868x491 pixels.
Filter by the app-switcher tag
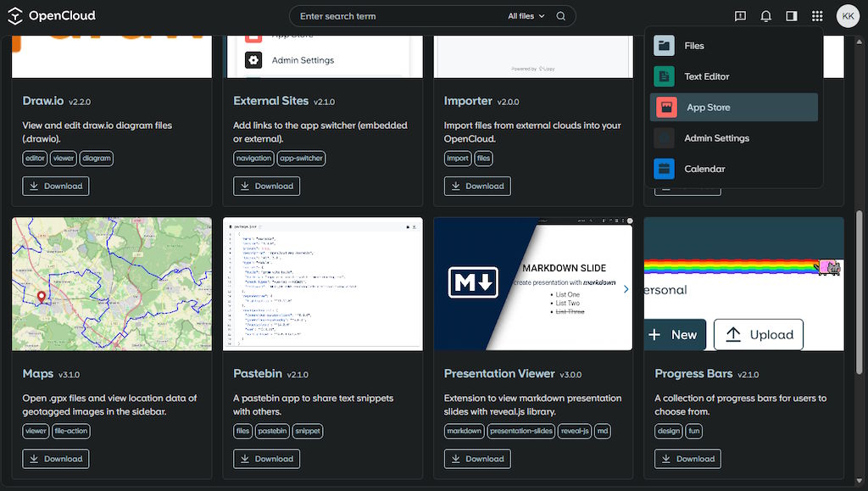[x=301, y=159]
